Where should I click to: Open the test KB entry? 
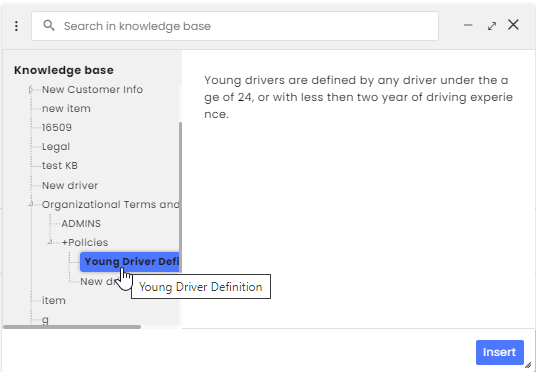coord(60,165)
